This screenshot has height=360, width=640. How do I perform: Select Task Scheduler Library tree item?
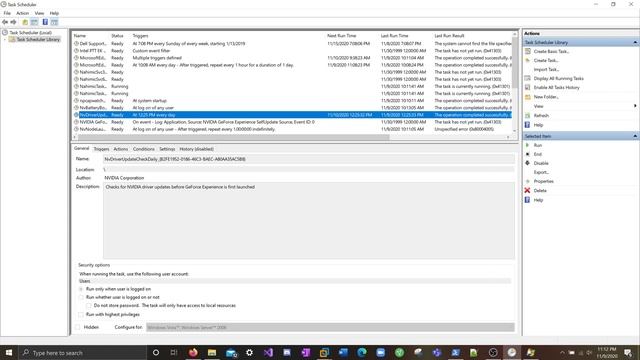(x=38, y=40)
